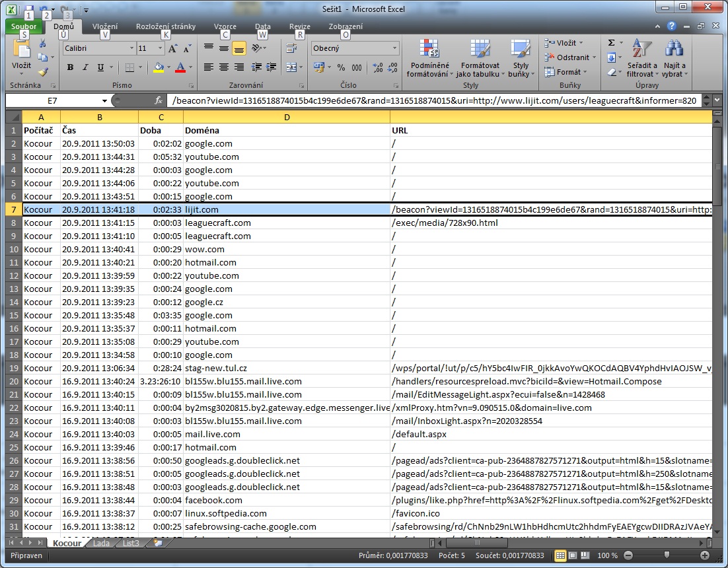Screen dimensions: 728x568
Task: Switch to the List3 worksheet tab
Action: pyautogui.click(x=131, y=543)
